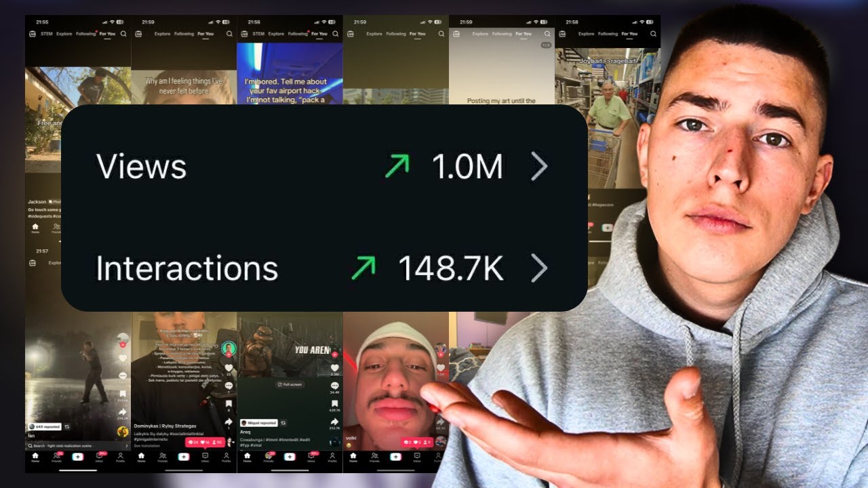Tap the Dominykas profile avatar

229,348
